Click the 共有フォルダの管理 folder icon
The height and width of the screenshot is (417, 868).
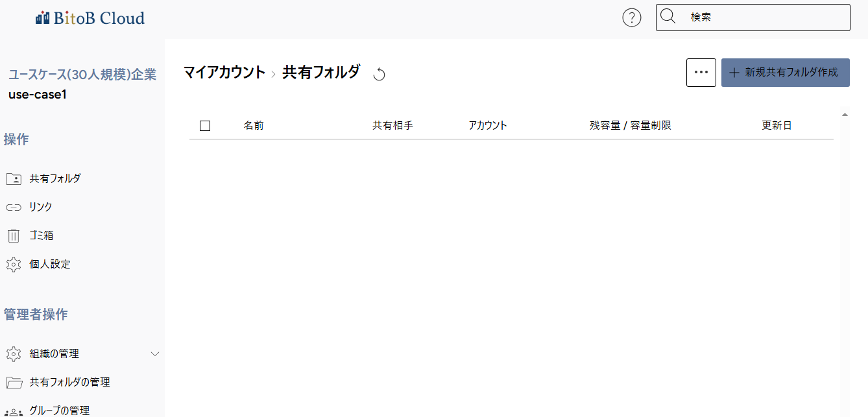[x=14, y=382]
